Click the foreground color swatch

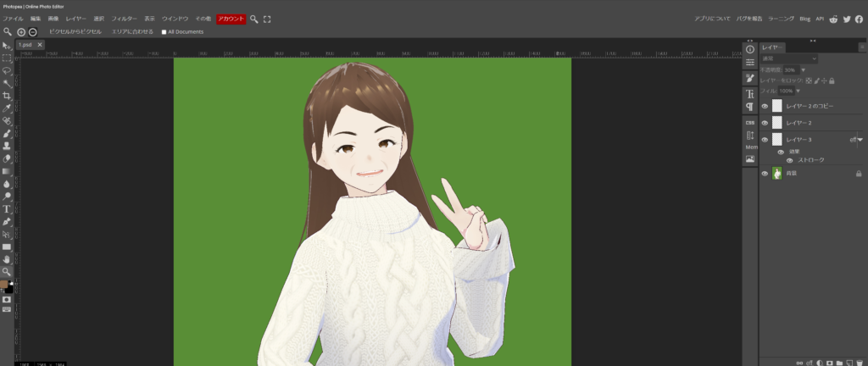pyautogui.click(x=4, y=284)
